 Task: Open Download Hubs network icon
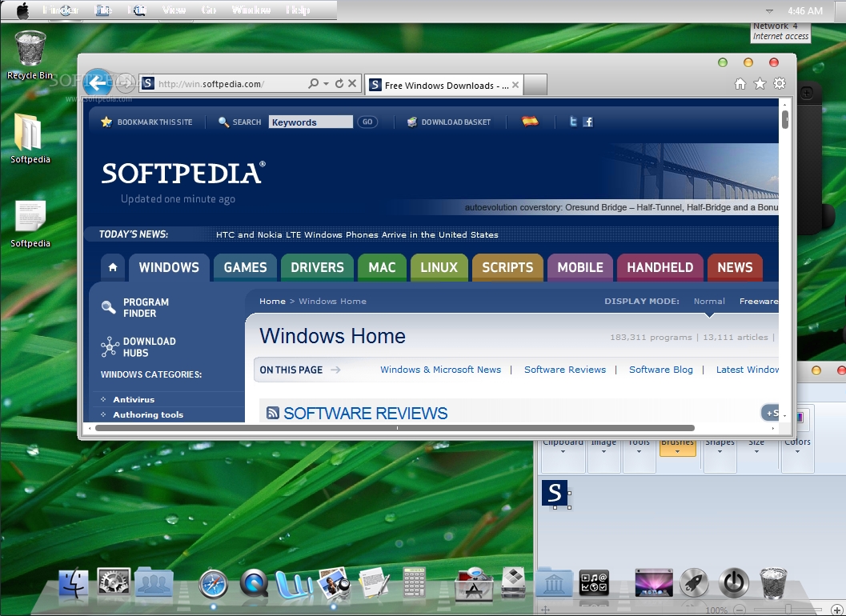pos(110,347)
